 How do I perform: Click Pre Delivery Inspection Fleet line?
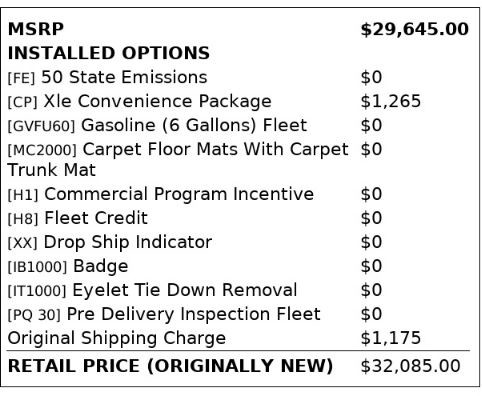(193, 314)
